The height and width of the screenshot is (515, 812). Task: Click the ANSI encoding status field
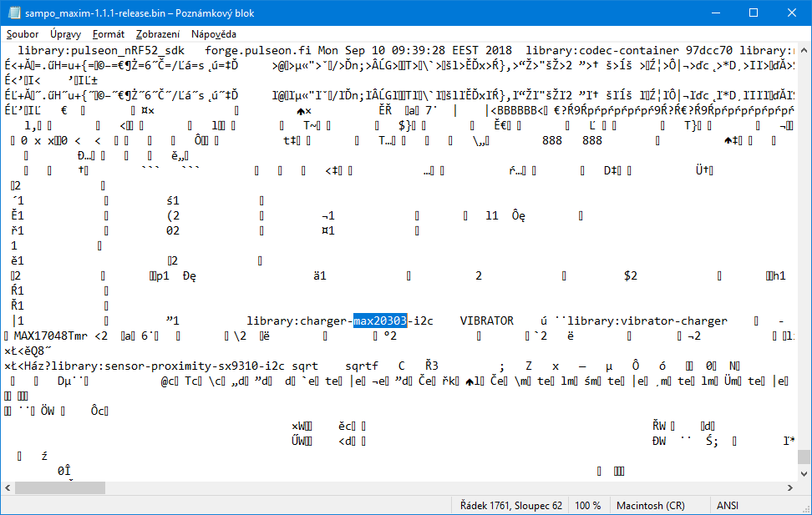point(728,506)
